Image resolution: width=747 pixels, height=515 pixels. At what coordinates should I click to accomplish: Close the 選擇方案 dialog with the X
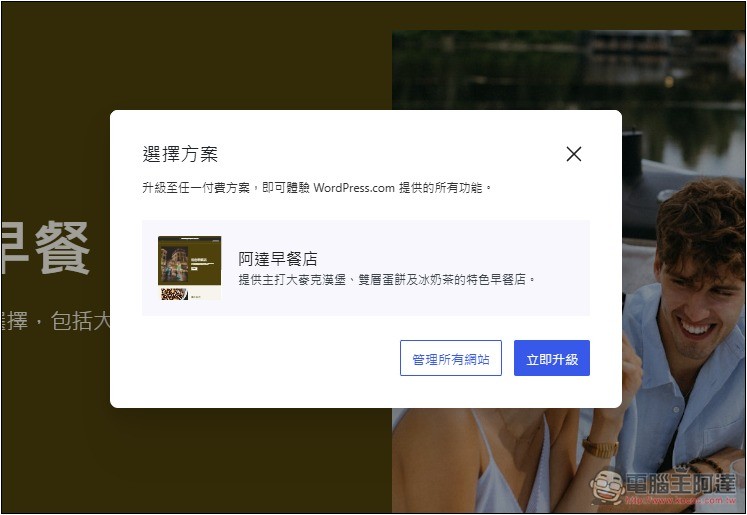pos(573,154)
